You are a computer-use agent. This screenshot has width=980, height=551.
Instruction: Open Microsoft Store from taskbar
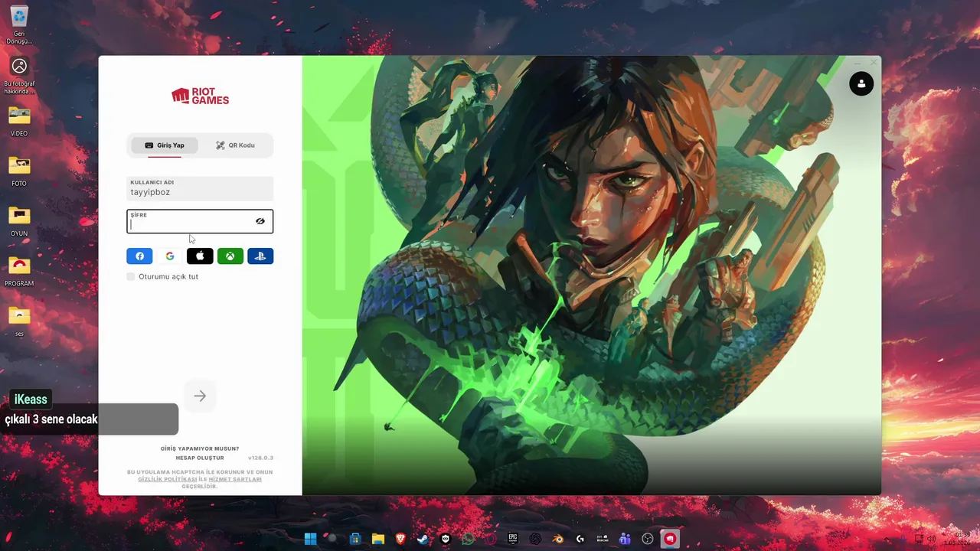click(355, 539)
